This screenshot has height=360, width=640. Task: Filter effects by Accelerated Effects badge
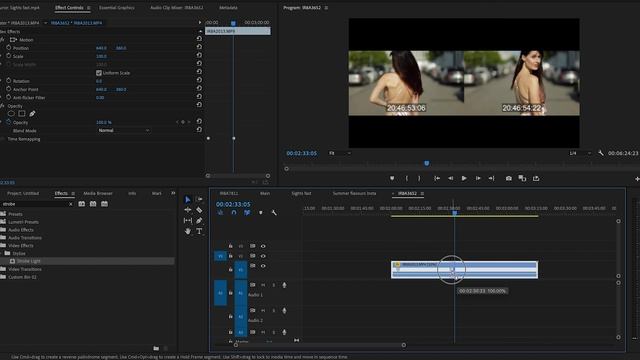click(82, 204)
